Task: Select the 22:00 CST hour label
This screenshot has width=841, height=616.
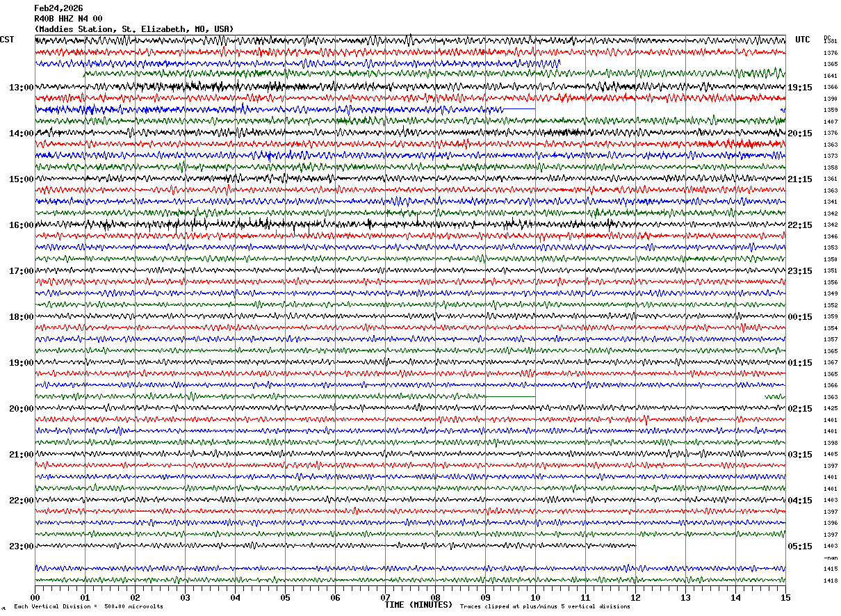Action: (x=21, y=501)
